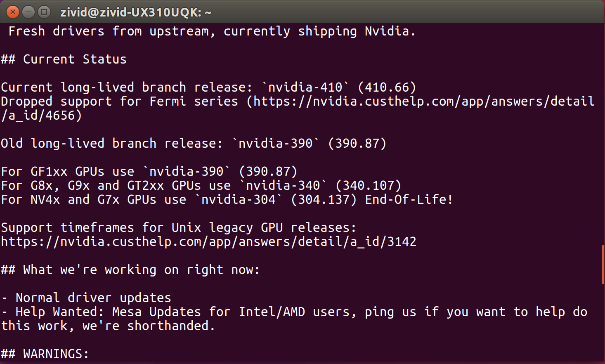605x364 pixels.
Task: Select the `nvidia-340` package name
Action: [x=283, y=186]
